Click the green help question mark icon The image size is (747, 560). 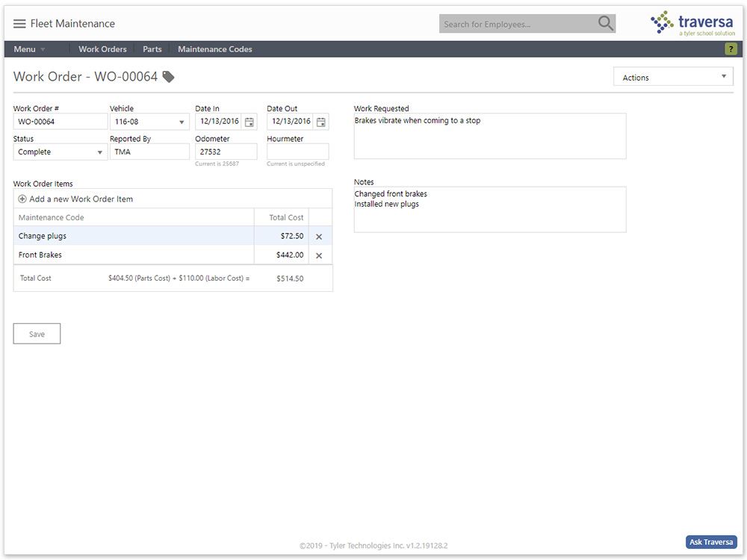733,49
